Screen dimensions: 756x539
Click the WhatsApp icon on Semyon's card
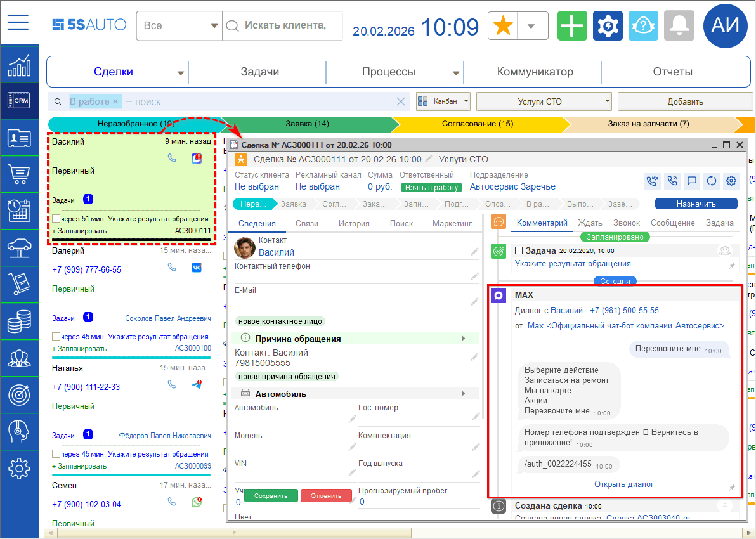click(x=197, y=502)
